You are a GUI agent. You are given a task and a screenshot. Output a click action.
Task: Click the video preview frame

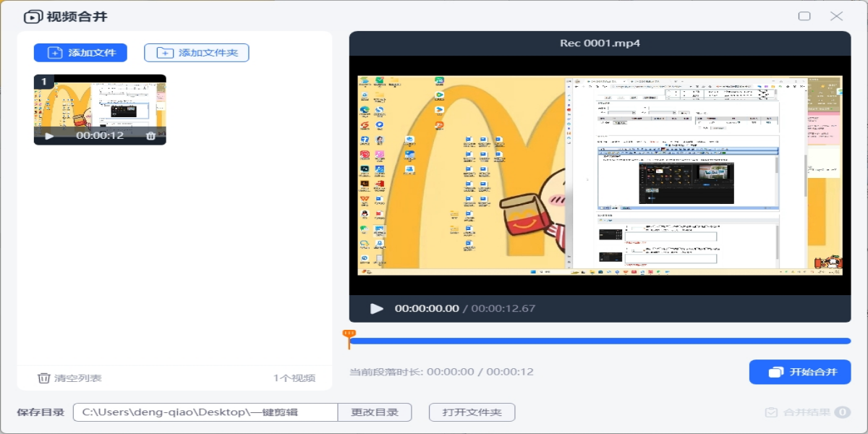click(x=600, y=175)
